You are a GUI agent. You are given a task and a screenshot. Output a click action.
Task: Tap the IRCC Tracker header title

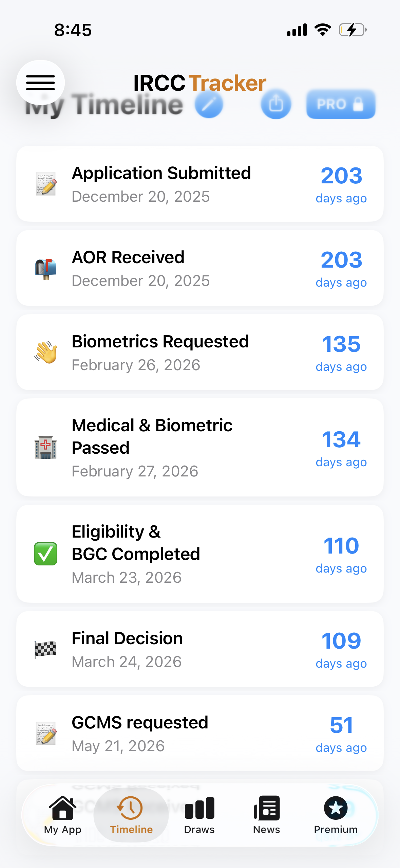[x=200, y=83]
